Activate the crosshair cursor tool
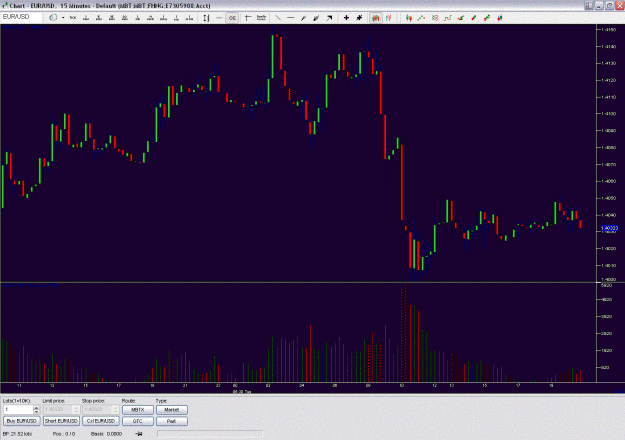625x440 pixels. [x=248, y=18]
